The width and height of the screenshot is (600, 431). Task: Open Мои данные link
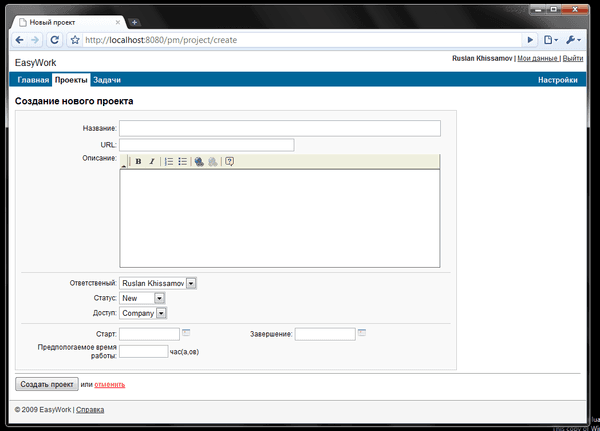(537, 58)
